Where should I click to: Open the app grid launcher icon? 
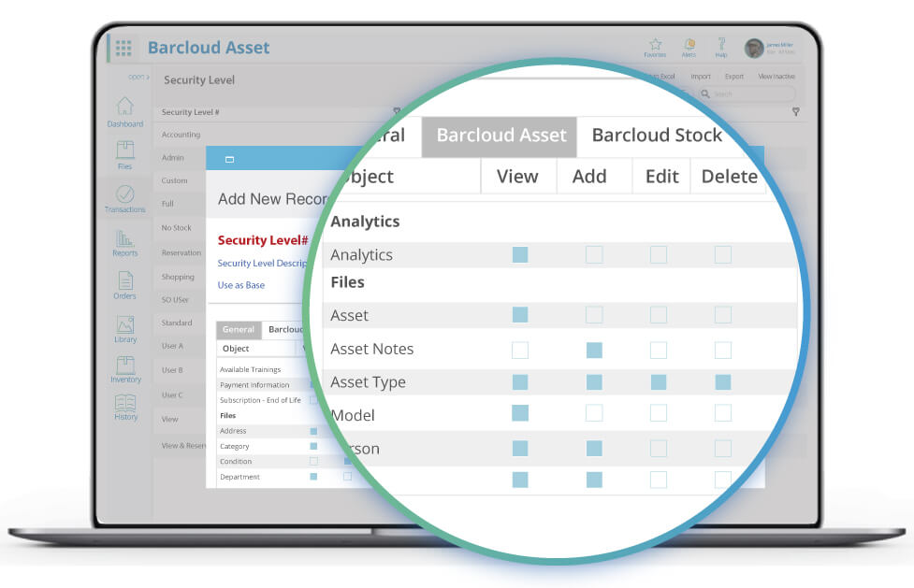click(123, 48)
